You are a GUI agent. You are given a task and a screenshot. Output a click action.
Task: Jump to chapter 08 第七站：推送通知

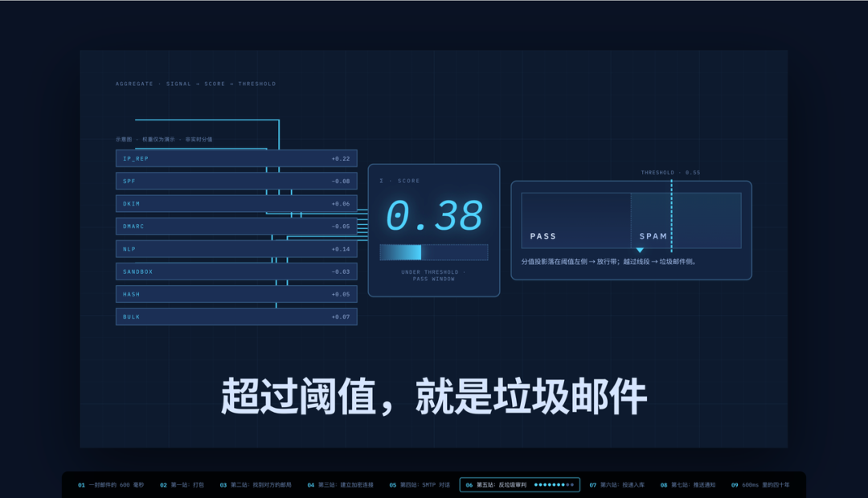(688, 484)
